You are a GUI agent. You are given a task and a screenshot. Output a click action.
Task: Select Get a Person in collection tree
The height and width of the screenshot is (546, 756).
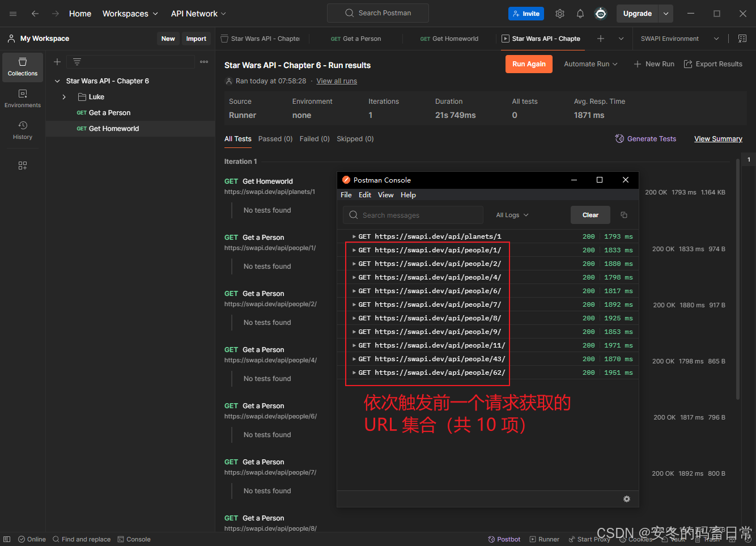click(130, 113)
